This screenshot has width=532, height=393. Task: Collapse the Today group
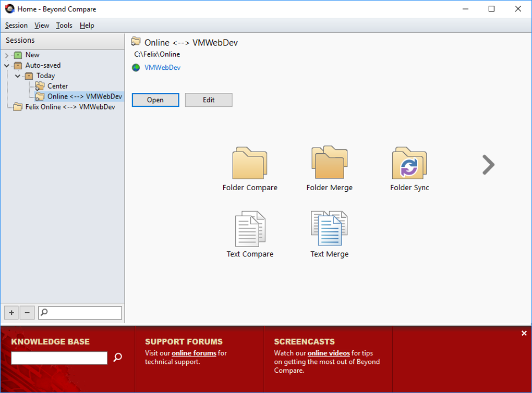[x=18, y=76]
